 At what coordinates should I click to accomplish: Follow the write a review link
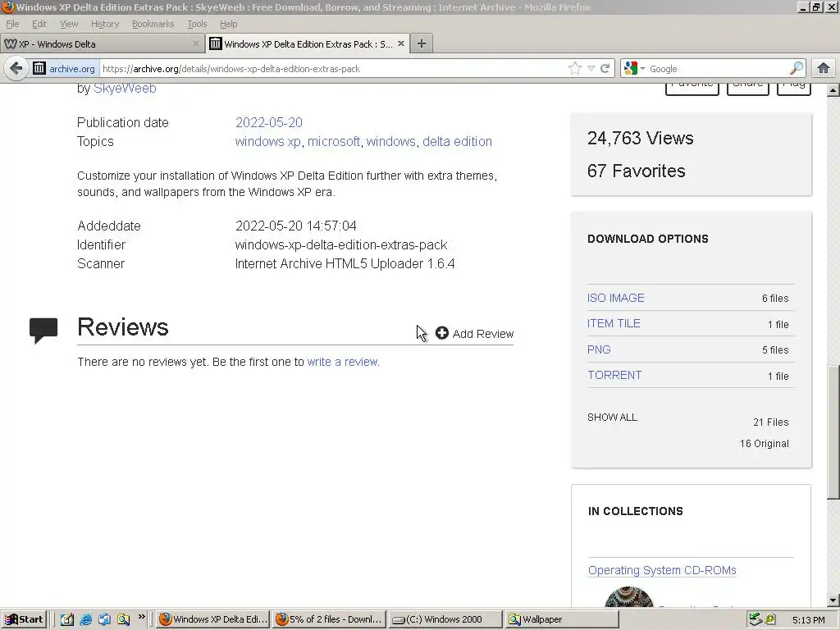pyautogui.click(x=342, y=362)
